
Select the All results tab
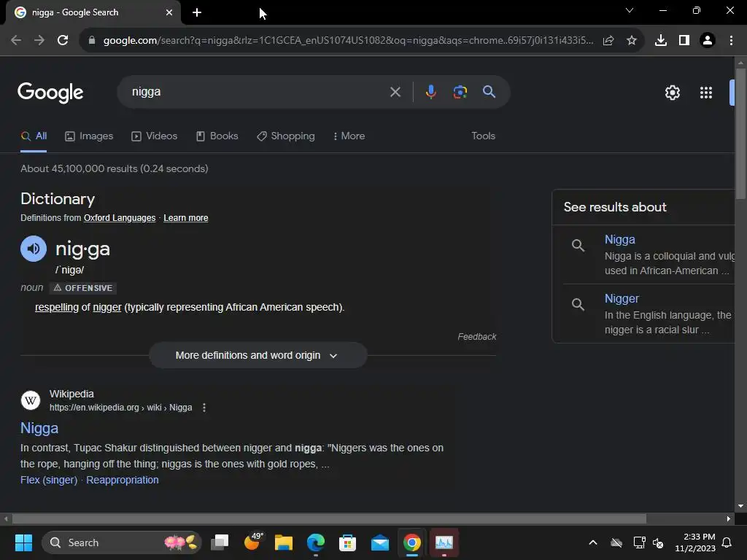[x=34, y=136]
